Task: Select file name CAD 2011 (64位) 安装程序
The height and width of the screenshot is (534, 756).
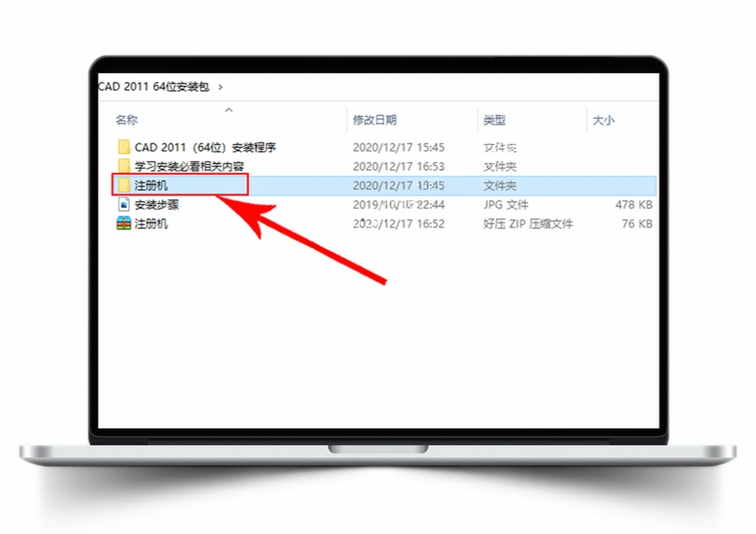Action: click(205, 147)
